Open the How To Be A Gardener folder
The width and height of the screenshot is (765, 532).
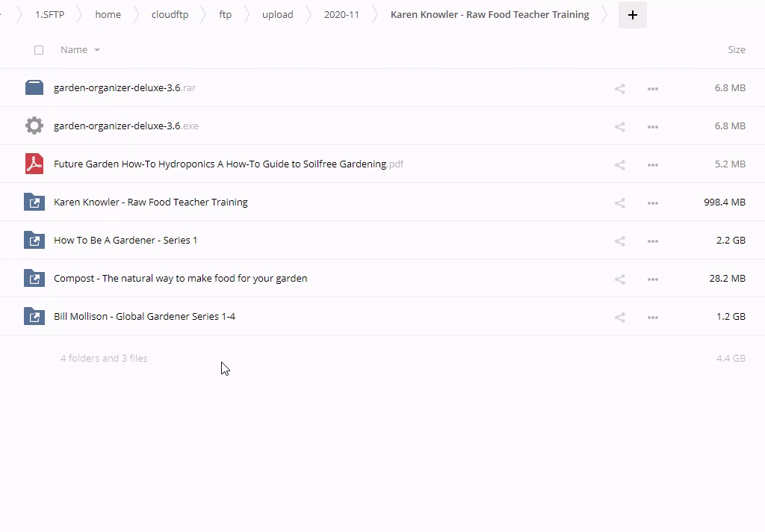[x=126, y=240]
